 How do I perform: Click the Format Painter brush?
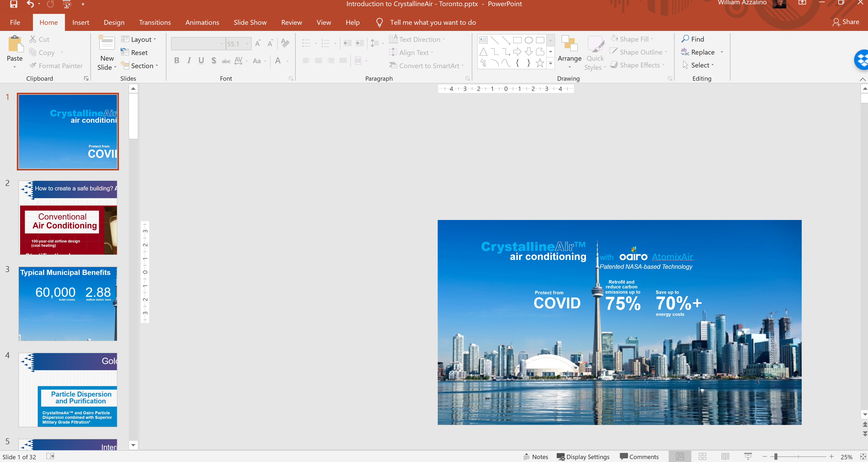pyautogui.click(x=33, y=65)
